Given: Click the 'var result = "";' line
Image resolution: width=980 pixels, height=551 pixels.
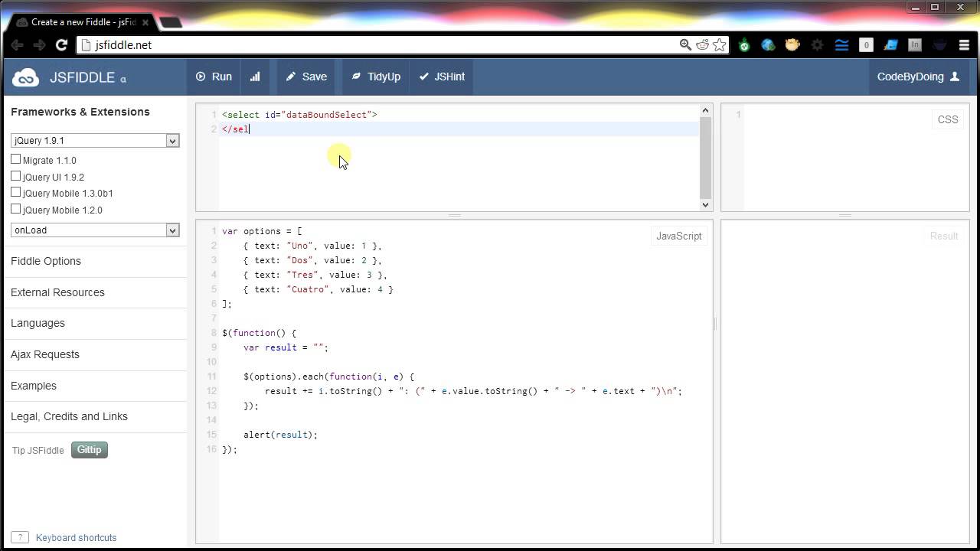Looking at the screenshot, I should tap(286, 347).
